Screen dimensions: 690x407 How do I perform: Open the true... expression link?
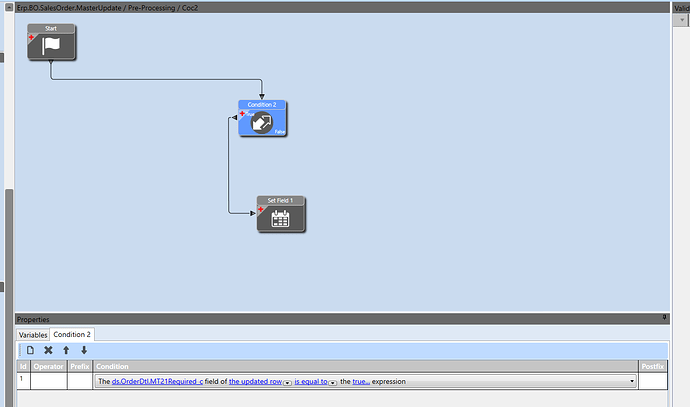click(361, 381)
